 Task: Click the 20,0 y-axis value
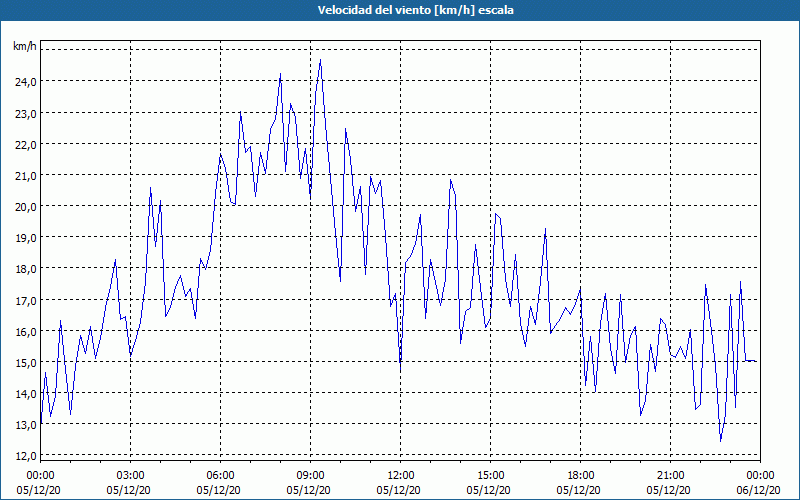[26, 207]
